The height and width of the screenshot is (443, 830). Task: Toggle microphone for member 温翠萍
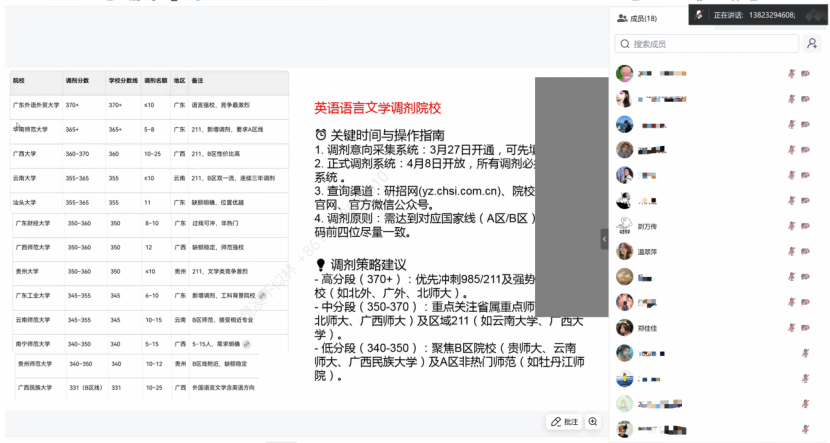(791, 251)
